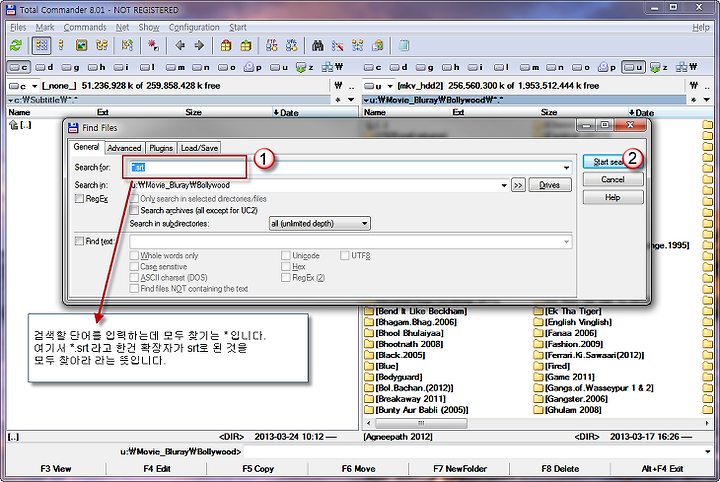
Task: Open right panel directory history arrow
Action: coord(707,100)
